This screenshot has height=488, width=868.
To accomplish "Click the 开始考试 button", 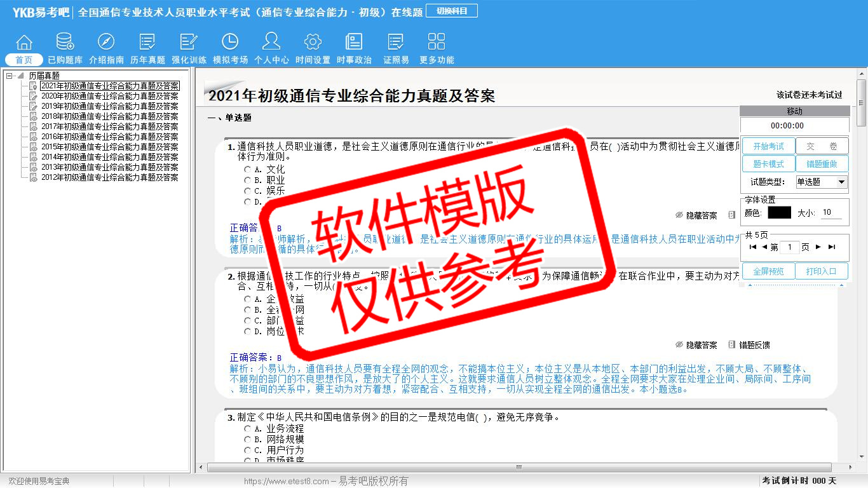I will coord(768,146).
